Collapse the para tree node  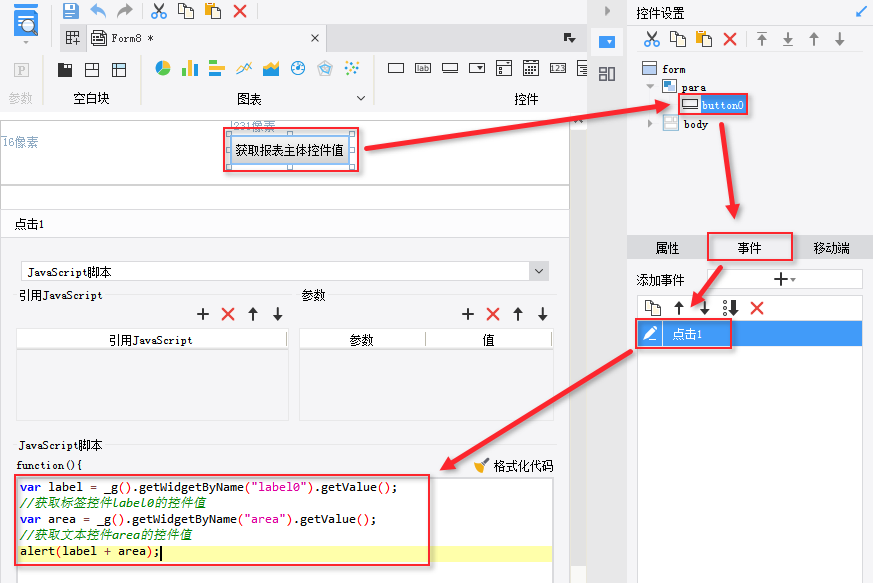click(x=650, y=86)
